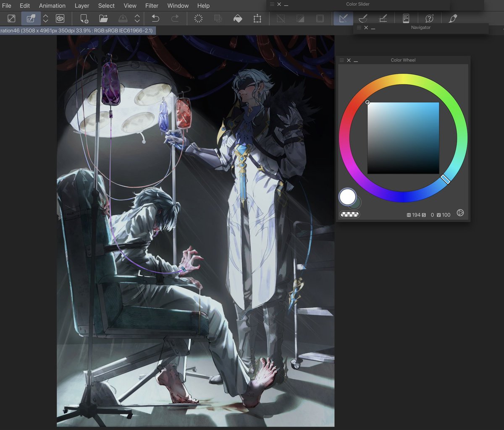
Task: Click the up-down arrows beside Save icon
Action: (x=137, y=18)
